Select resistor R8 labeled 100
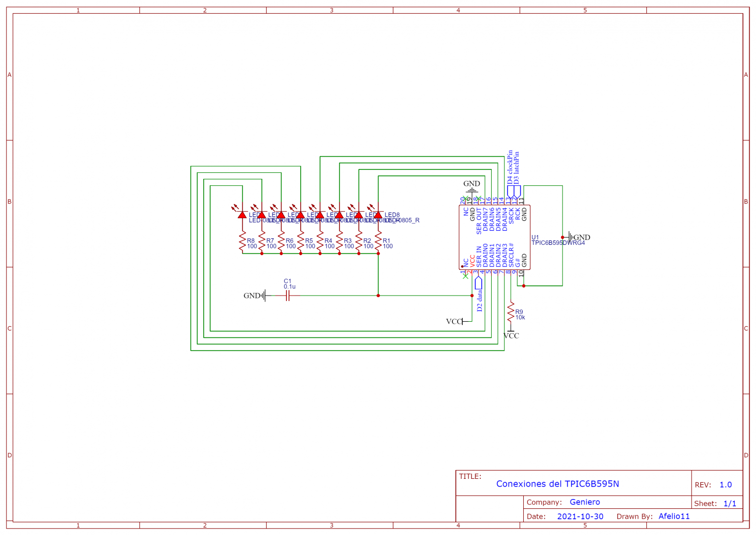Image resolution: width=756 pixels, height=535 pixels. tap(242, 241)
